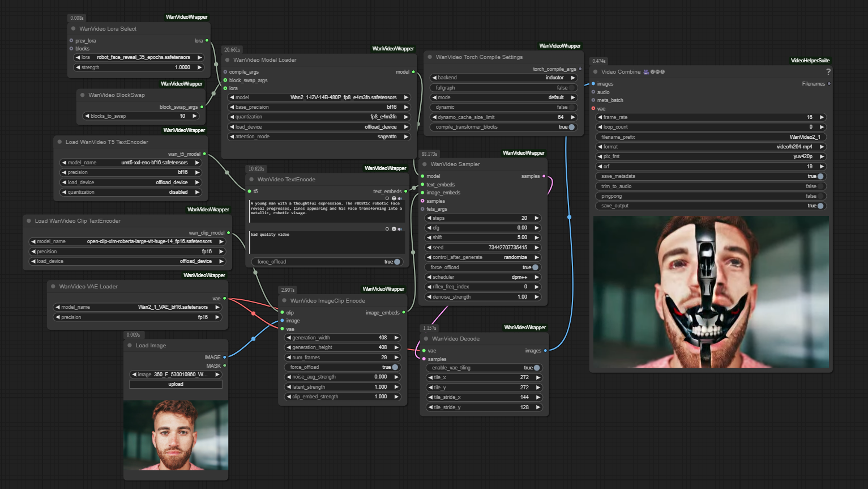The height and width of the screenshot is (489, 868).
Task: Click the filename_prefix WanVideo2_1 field
Action: [x=710, y=137]
